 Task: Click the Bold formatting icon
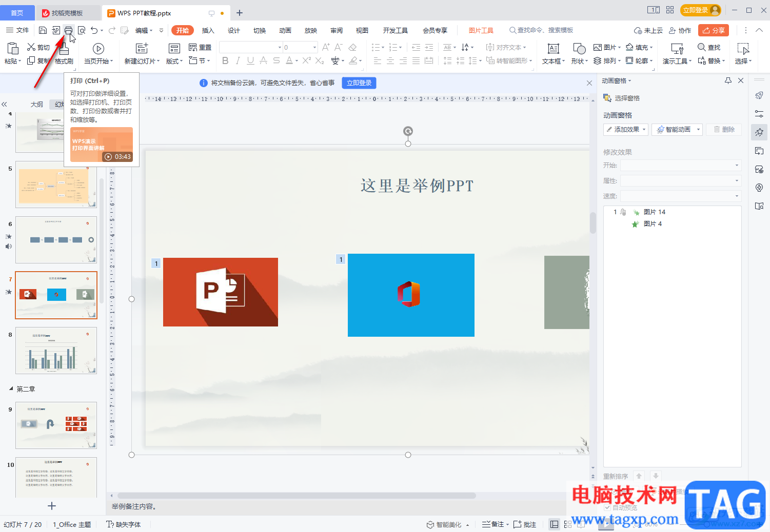pyautogui.click(x=225, y=60)
